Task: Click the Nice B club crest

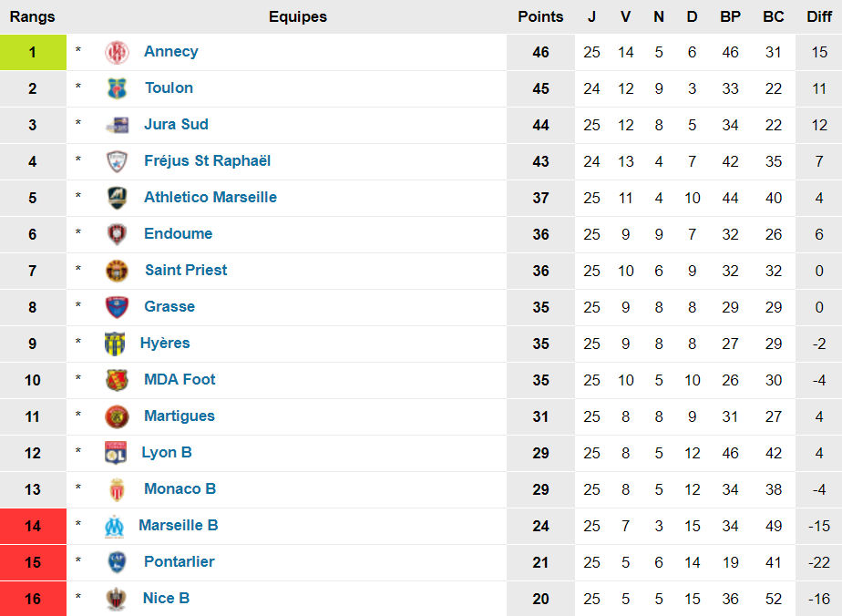Action: click(116, 600)
